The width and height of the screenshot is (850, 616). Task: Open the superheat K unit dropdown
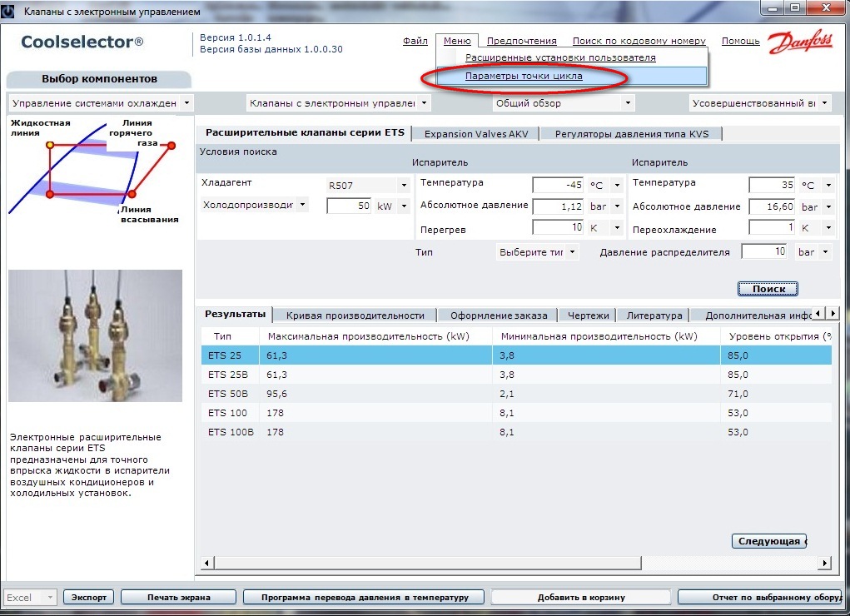[x=617, y=228]
